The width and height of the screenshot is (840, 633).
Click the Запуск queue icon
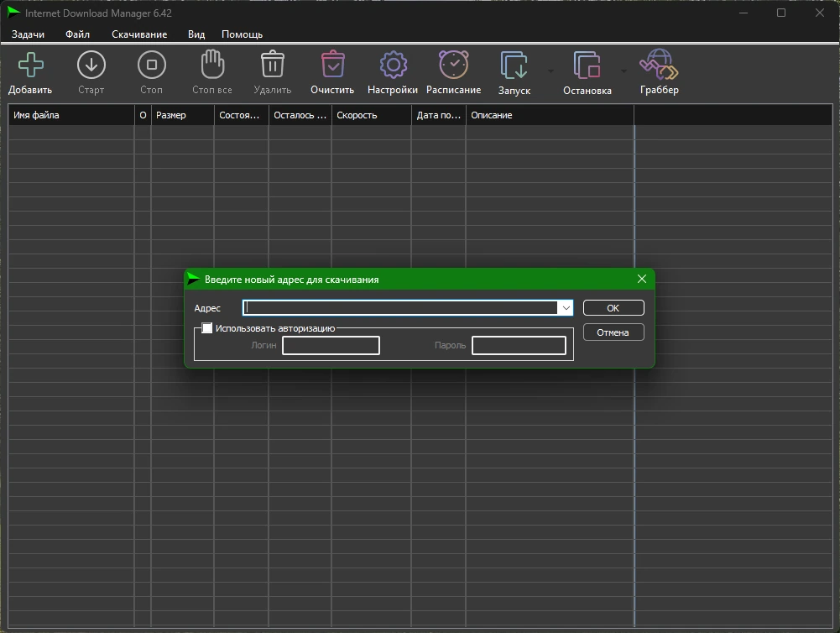click(514, 65)
